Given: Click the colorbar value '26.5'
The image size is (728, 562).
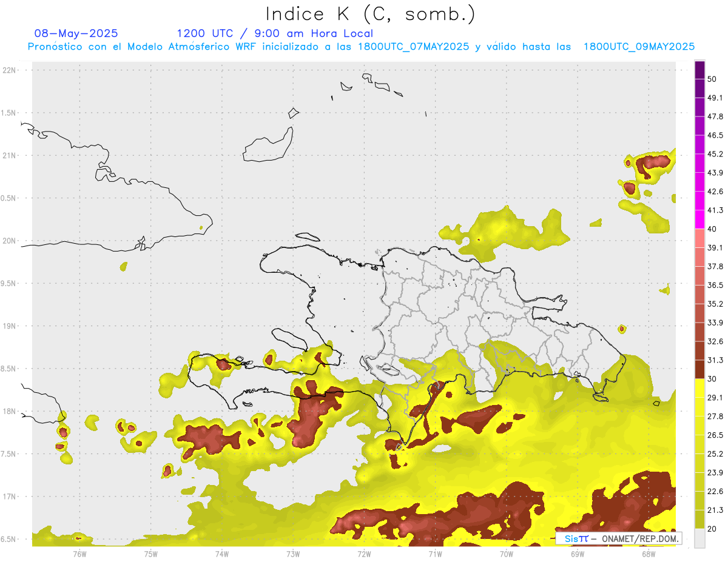Looking at the screenshot, I should point(715,435).
